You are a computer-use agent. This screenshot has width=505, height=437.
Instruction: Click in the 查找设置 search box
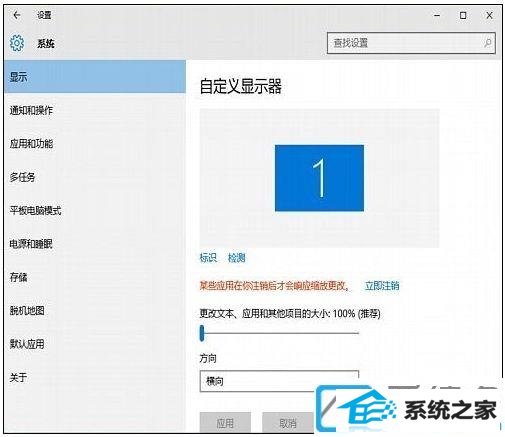point(411,43)
